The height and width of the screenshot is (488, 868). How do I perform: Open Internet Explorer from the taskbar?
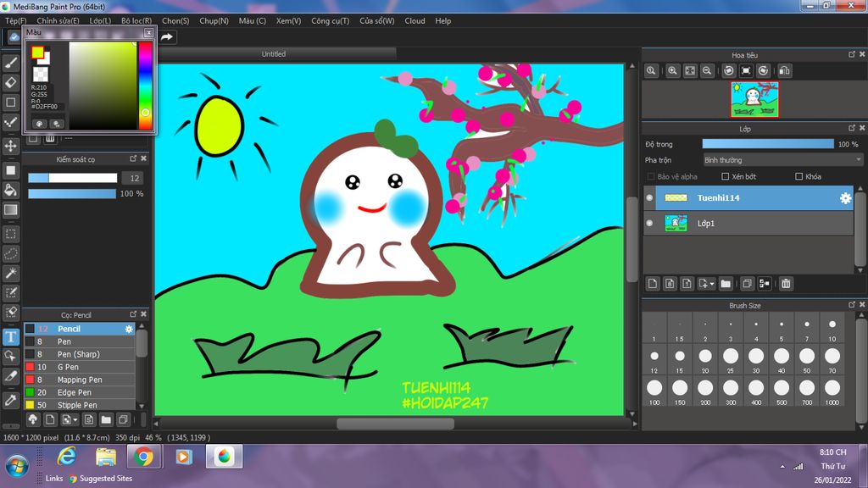pos(67,457)
